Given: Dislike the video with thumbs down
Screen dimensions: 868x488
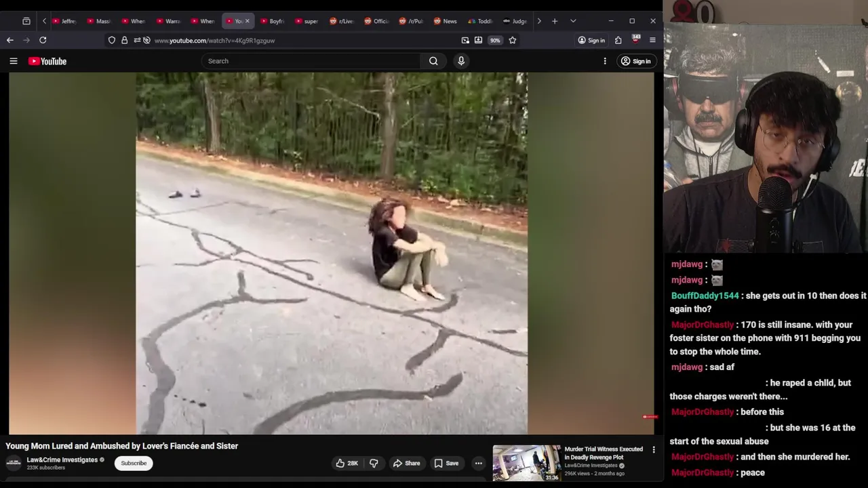Looking at the screenshot, I should pos(374,463).
